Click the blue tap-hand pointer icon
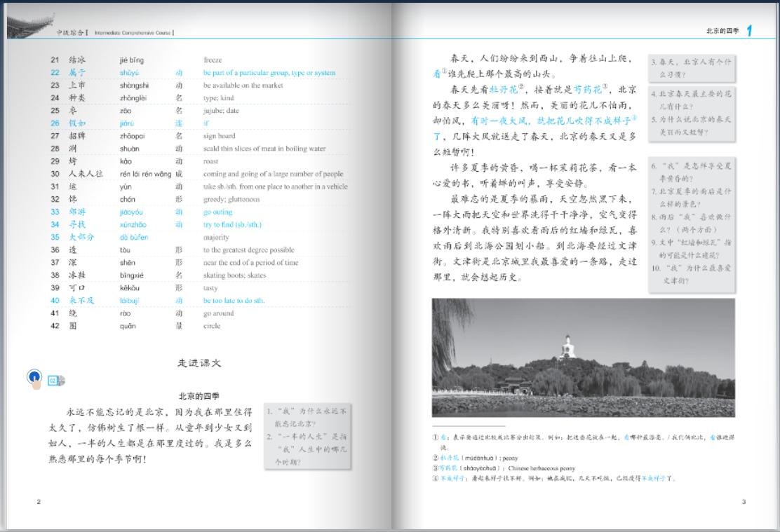The height and width of the screenshot is (532, 780). (34, 378)
